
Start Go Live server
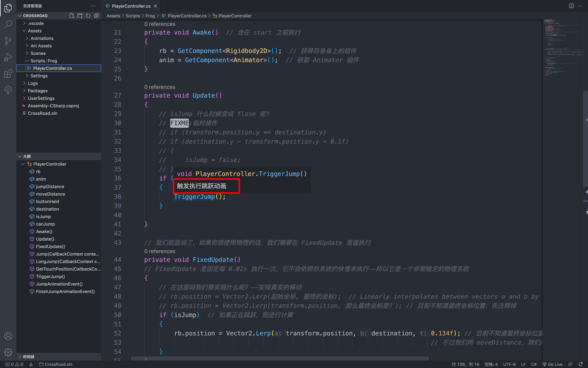(x=552, y=364)
